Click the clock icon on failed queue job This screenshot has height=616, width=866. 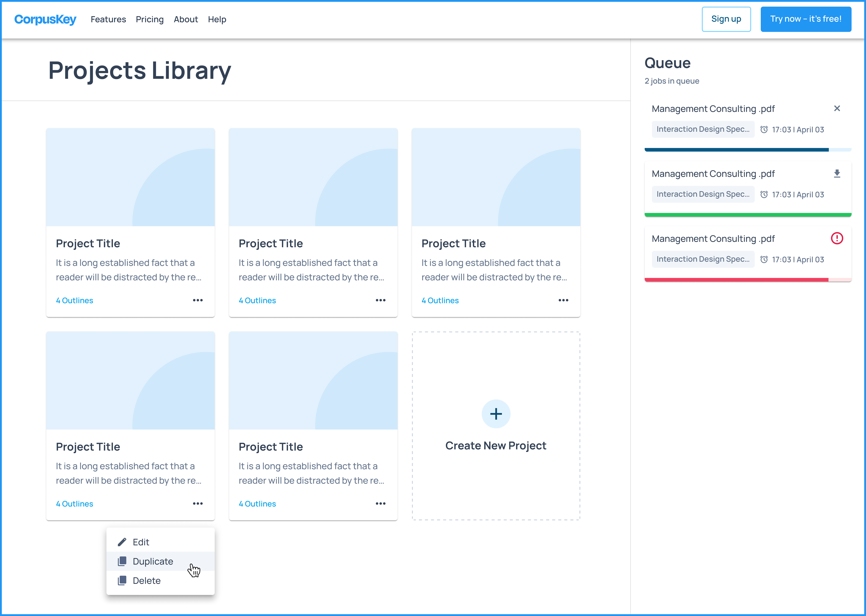pos(764,259)
